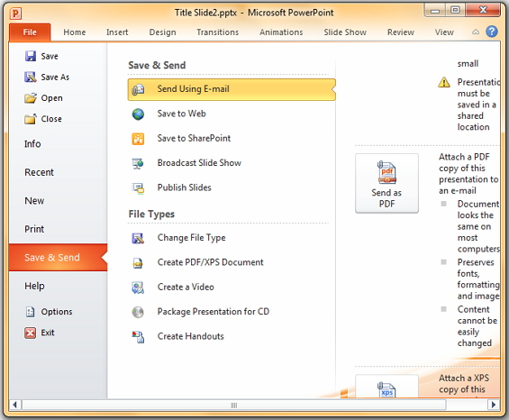This screenshot has height=420, width=509.
Task: Click the Save to Web globe icon
Action: tap(138, 114)
